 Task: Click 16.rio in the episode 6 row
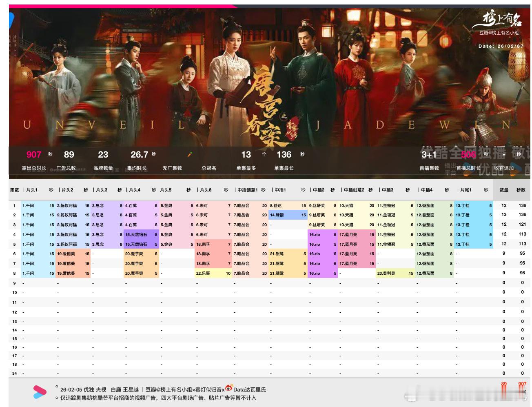tap(315, 254)
